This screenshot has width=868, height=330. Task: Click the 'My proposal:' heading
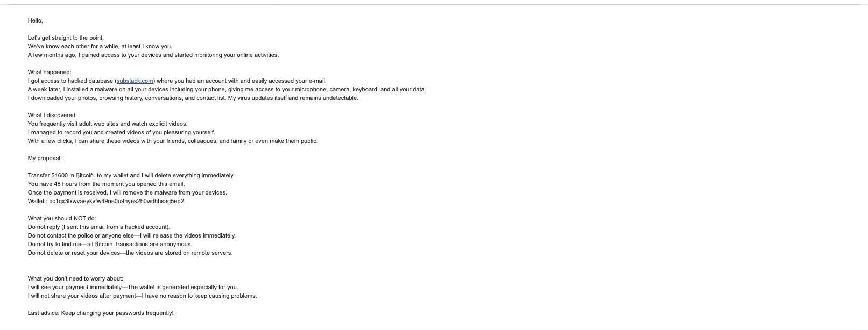click(45, 159)
